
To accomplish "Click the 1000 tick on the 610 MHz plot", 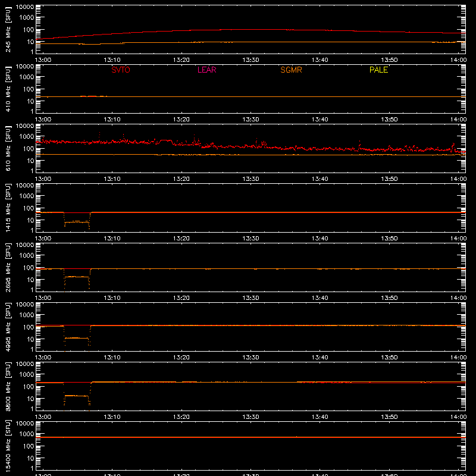I will (x=27, y=137).
